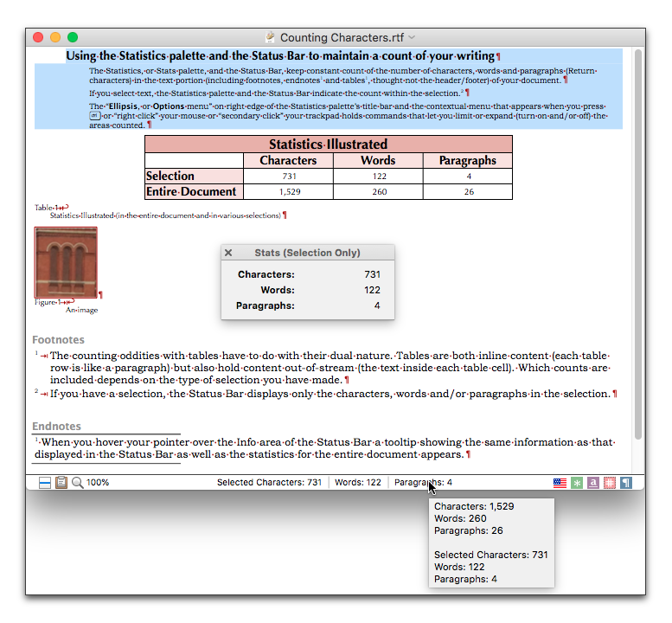The height and width of the screenshot is (623, 672).
Task: Open the title dropdown chevron beside Counting Characters.rtf
Action: pyautogui.click(x=412, y=38)
